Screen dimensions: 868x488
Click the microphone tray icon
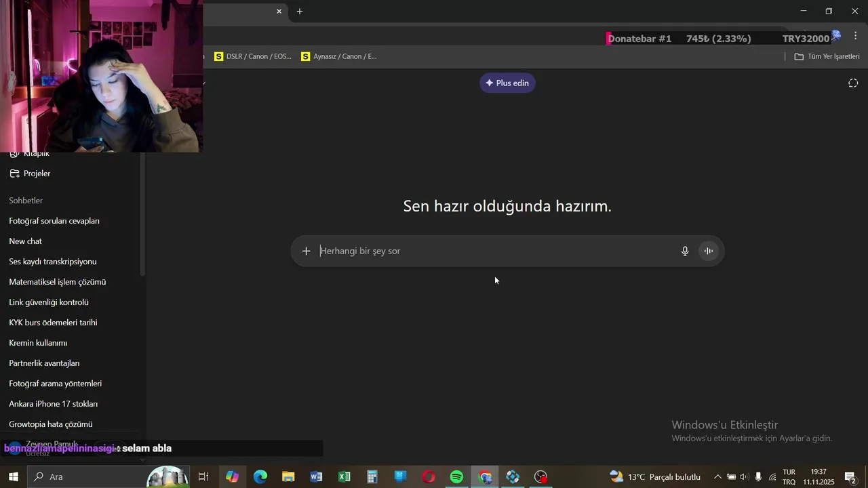[x=758, y=476]
